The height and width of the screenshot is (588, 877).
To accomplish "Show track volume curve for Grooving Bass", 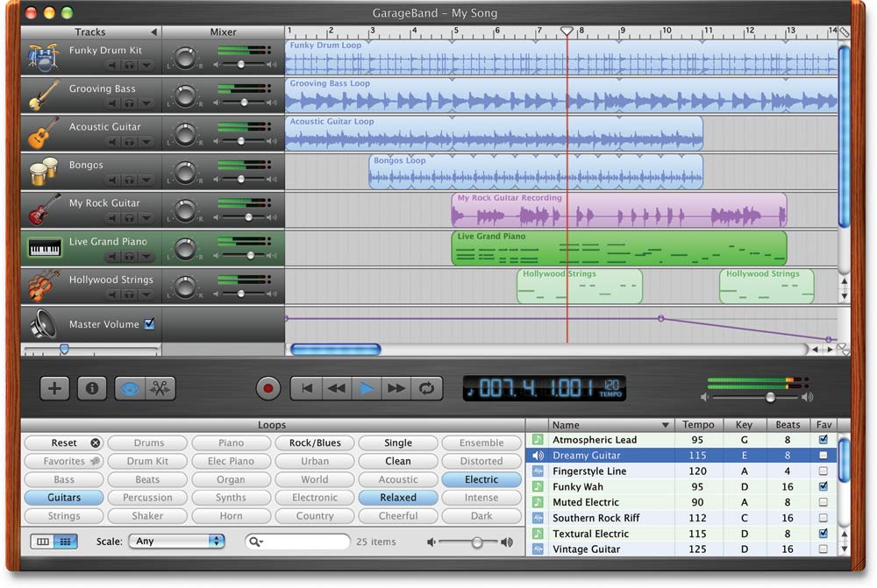I will 146,103.
